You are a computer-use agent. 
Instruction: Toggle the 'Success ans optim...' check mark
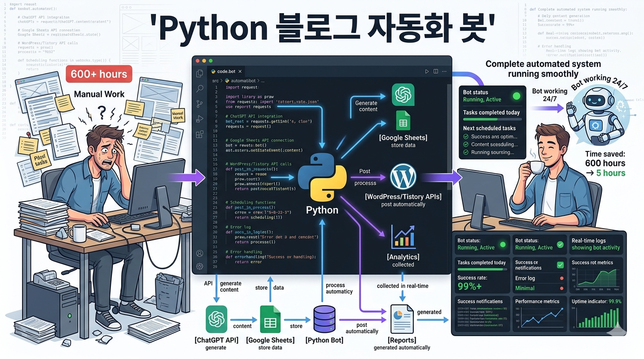point(466,136)
